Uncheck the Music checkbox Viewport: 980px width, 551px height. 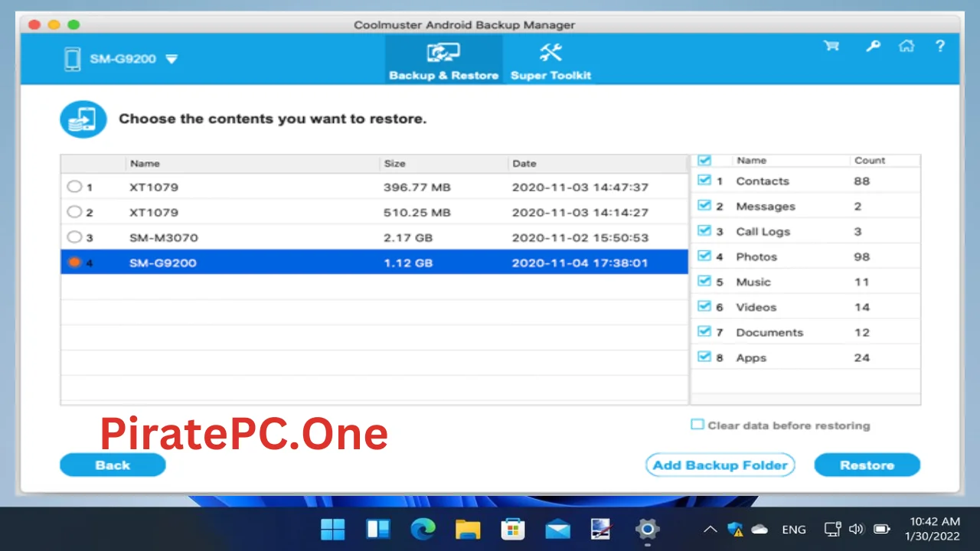(704, 282)
